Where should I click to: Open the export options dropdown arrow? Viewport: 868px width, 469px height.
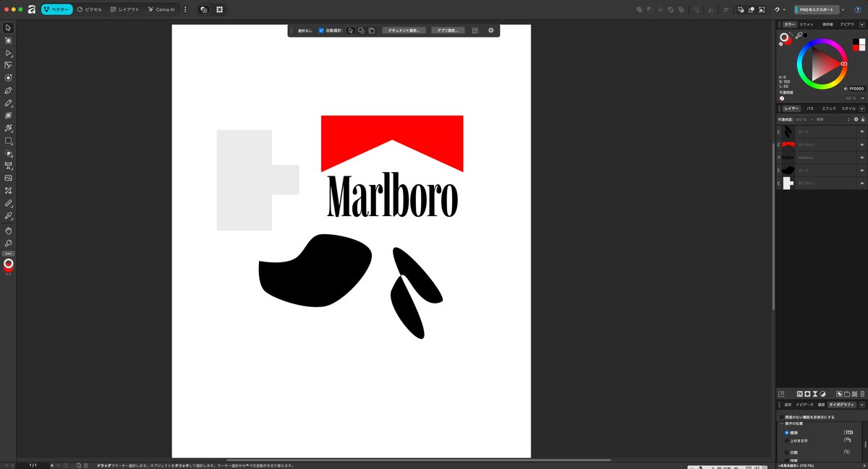843,9
